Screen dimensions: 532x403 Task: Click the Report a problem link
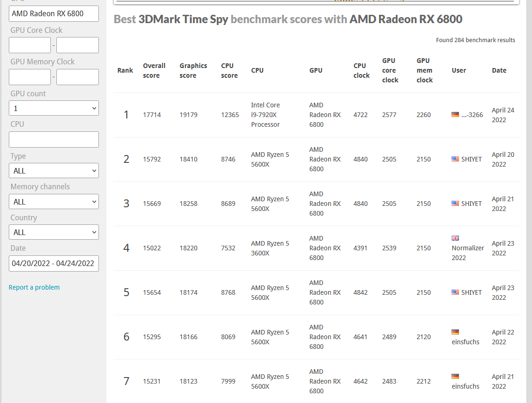click(34, 287)
